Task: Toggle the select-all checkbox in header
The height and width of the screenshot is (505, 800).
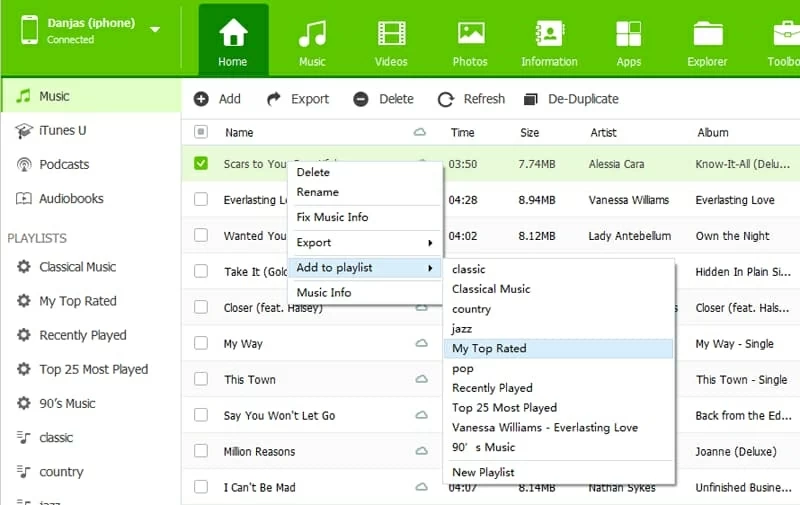Action: [201, 132]
